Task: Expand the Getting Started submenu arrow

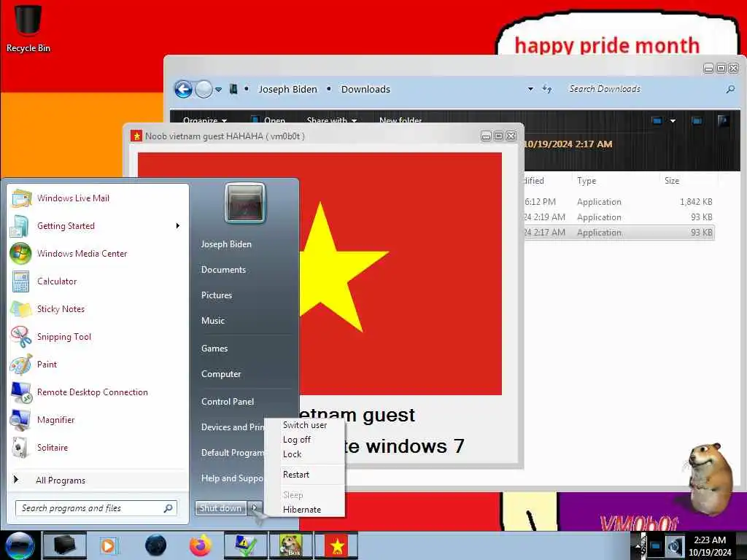Action: pos(178,226)
